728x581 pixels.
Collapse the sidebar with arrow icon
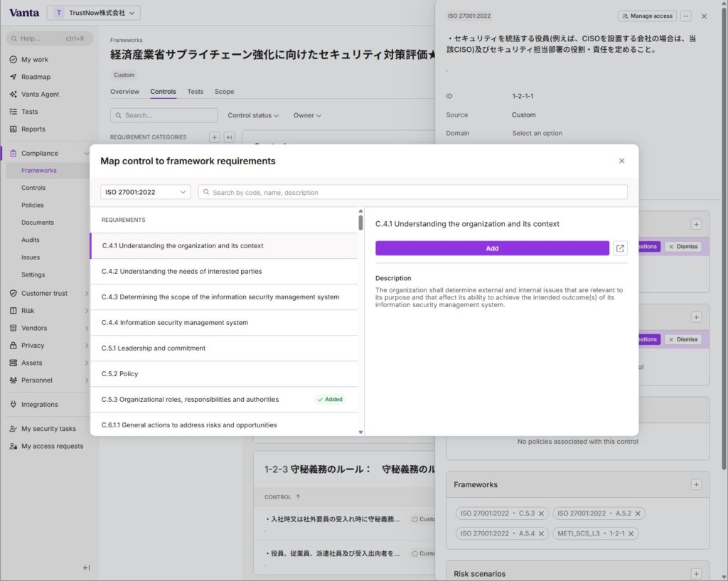tap(86, 567)
